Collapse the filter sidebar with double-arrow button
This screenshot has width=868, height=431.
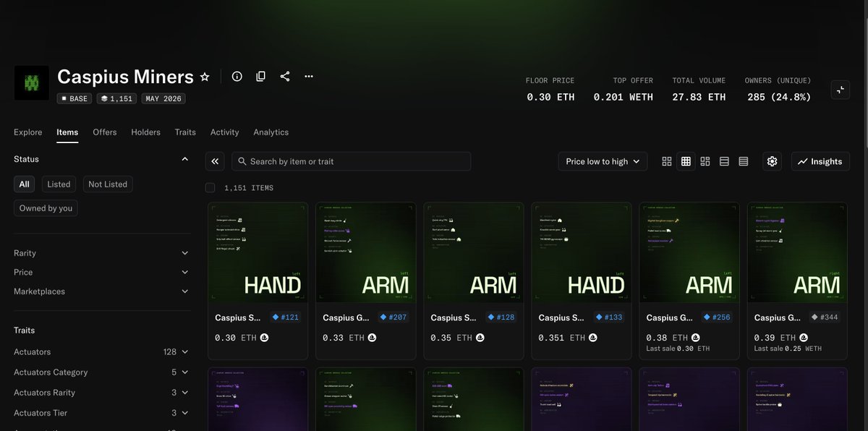click(x=215, y=161)
